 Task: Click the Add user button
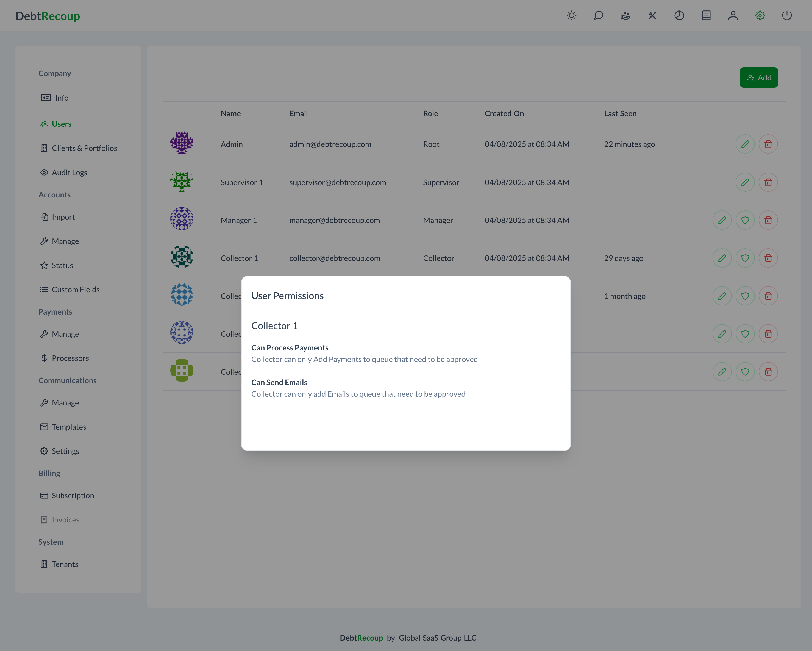tap(758, 77)
